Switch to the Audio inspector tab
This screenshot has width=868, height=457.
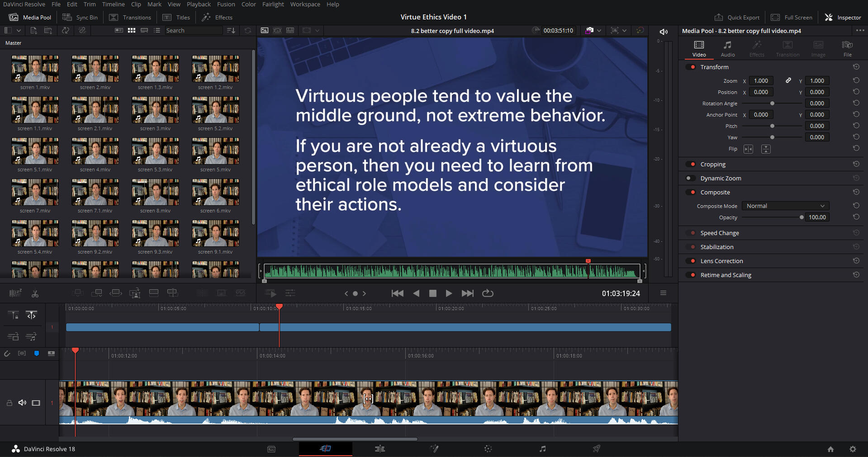727,48
